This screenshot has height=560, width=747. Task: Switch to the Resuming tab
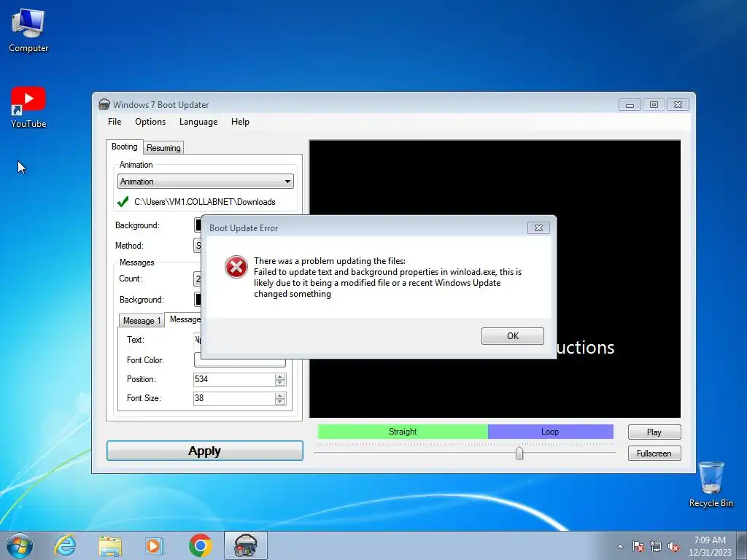(x=163, y=147)
